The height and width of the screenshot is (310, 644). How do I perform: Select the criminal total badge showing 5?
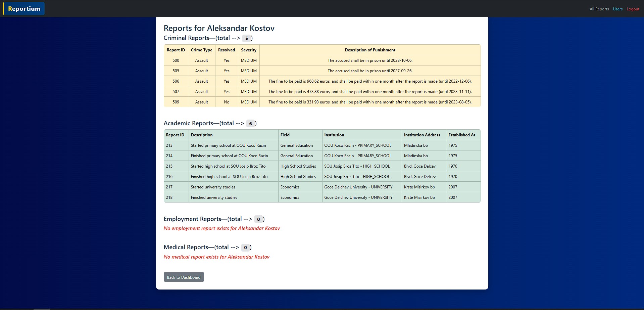point(247,38)
